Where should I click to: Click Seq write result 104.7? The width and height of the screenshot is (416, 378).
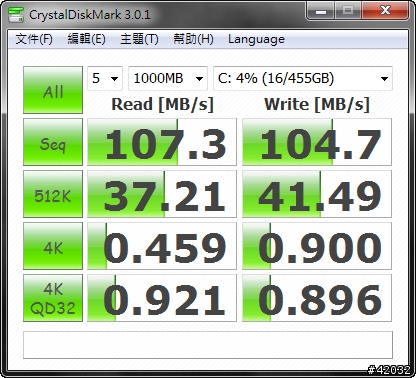click(x=317, y=142)
